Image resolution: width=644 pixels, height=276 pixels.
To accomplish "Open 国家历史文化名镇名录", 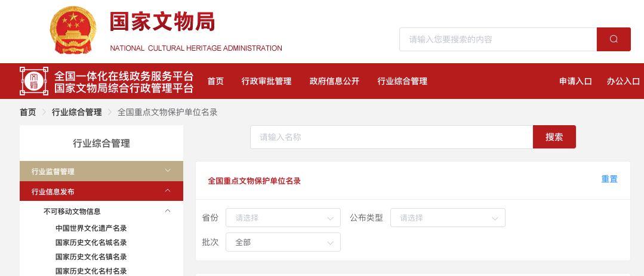I will tap(91, 257).
